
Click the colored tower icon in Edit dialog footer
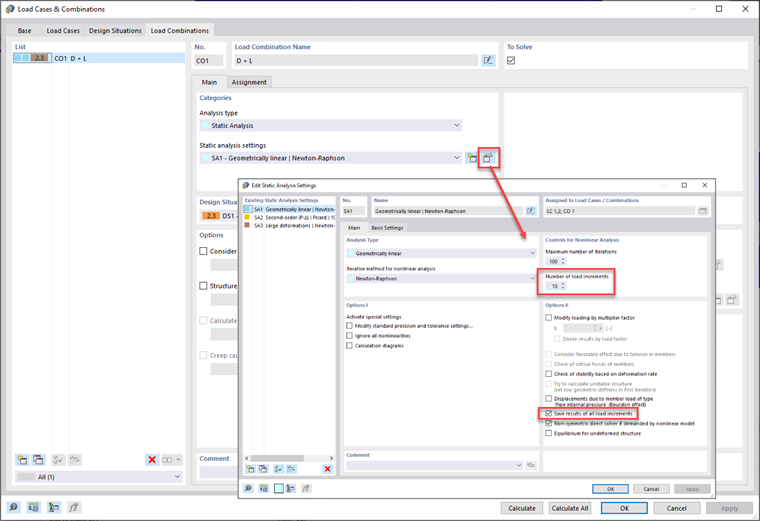(290, 489)
